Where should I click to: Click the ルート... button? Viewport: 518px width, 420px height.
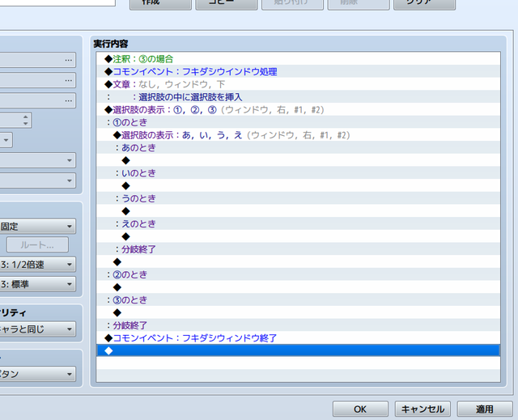tap(37, 244)
